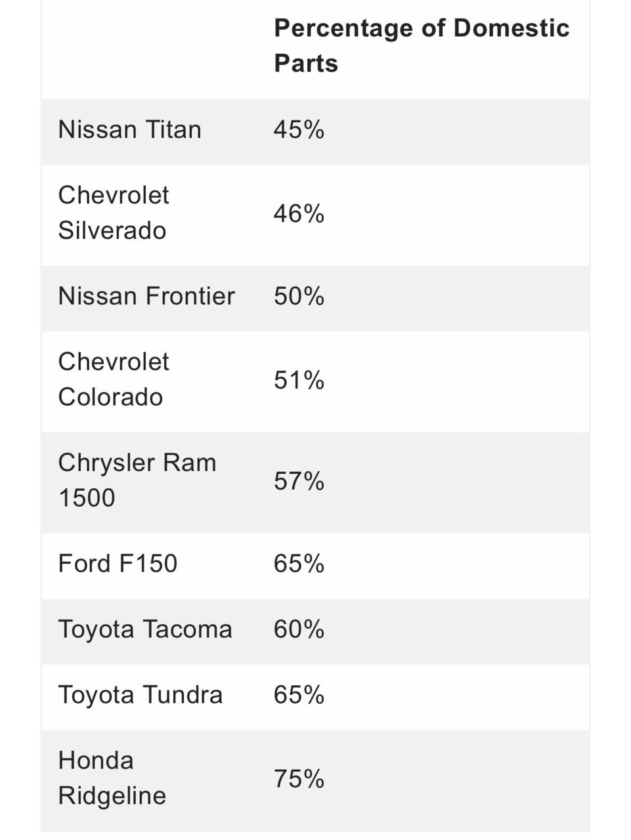The image size is (631, 840).
Task: Select the Toyota Tacoma cell
Action: coord(145,629)
